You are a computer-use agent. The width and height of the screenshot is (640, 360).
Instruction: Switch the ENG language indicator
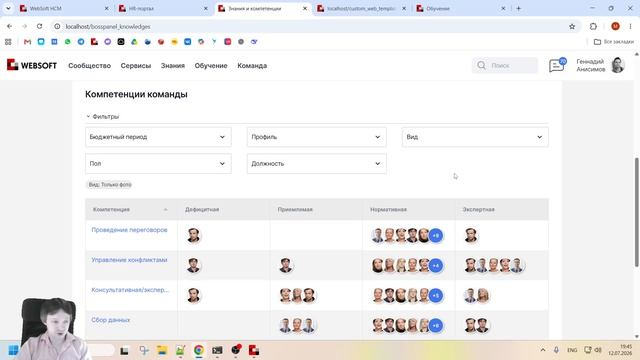click(572, 350)
